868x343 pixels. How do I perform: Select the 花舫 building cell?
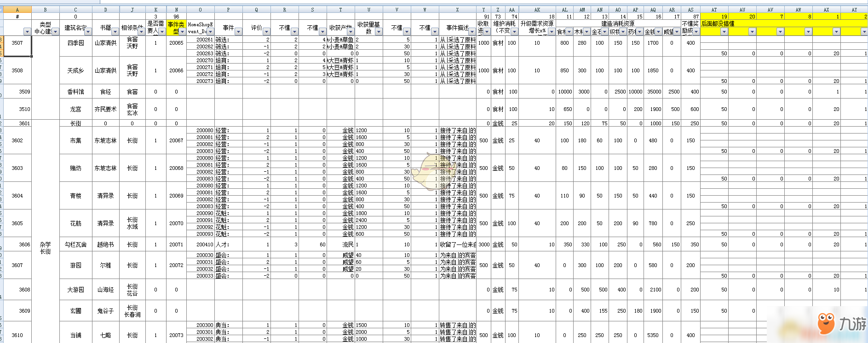click(76, 223)
